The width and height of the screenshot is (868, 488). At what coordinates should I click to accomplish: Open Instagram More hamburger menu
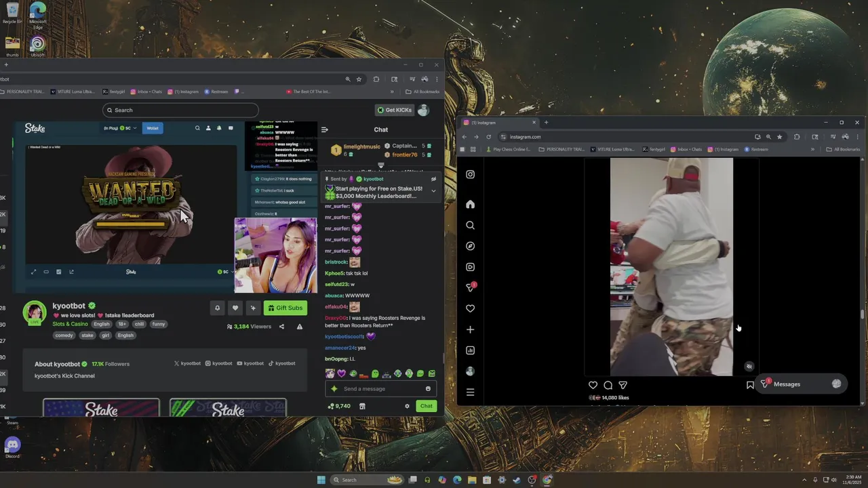pos(470,392)
